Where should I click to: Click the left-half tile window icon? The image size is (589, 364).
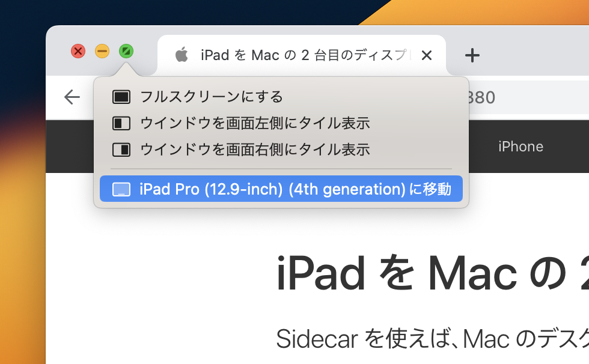(121, 124)
